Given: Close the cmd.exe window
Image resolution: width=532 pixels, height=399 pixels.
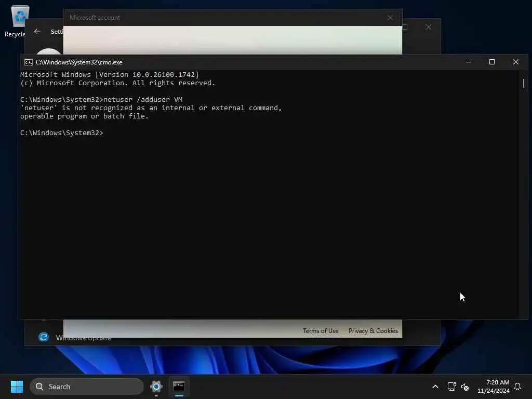Looking at the screenshot, I should coord(516,62).
